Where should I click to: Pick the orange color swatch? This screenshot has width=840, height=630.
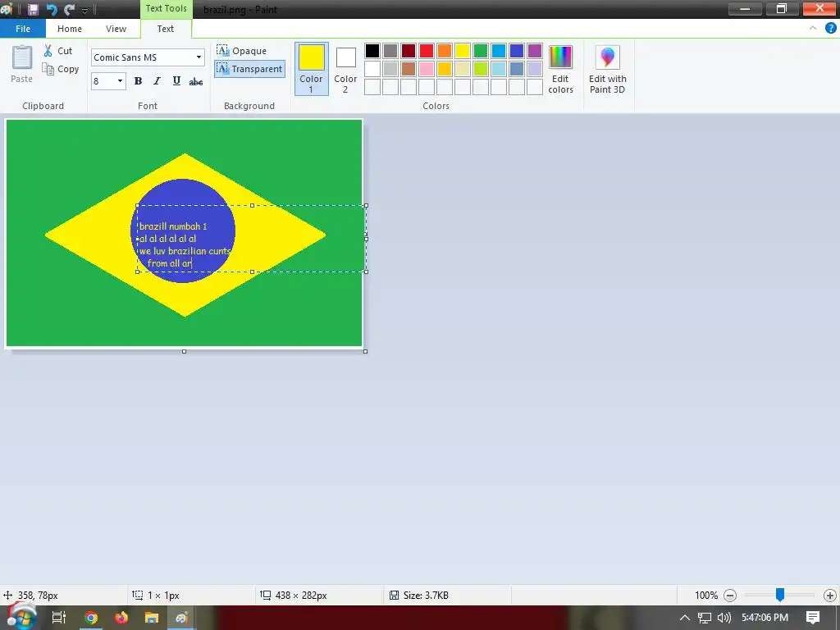445,51
